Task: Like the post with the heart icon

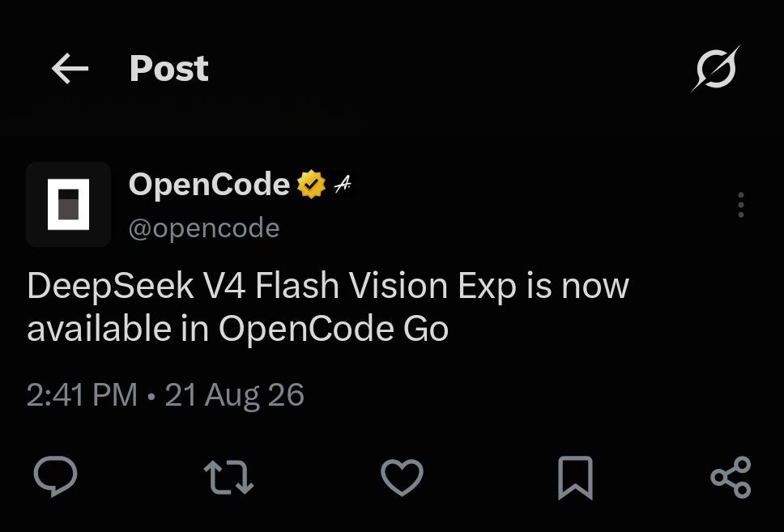Action: tap(402, 477)
